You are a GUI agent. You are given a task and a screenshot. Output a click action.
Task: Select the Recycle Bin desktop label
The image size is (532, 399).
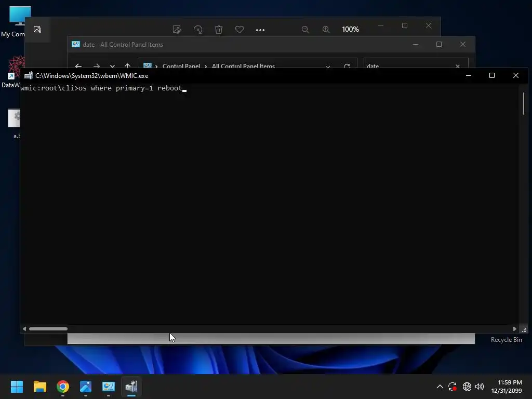[506, 340]
